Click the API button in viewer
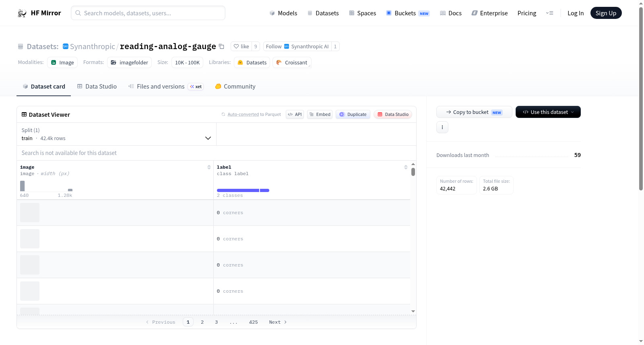Screen dimensions: 644x345 tap(295, 114)
